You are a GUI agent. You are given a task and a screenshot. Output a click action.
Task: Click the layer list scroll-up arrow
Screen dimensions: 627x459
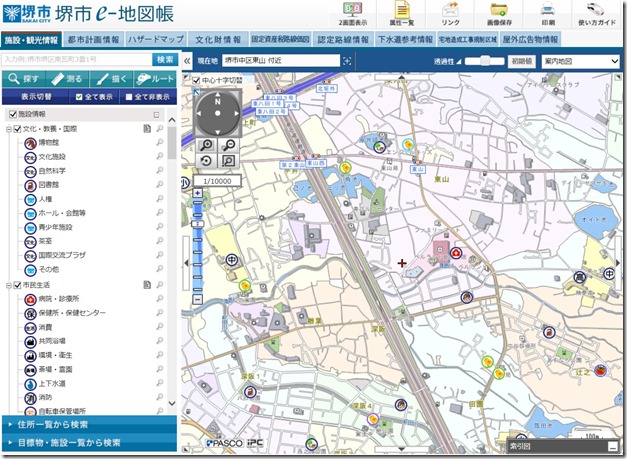pyautogui.click(x=172, y=120)
